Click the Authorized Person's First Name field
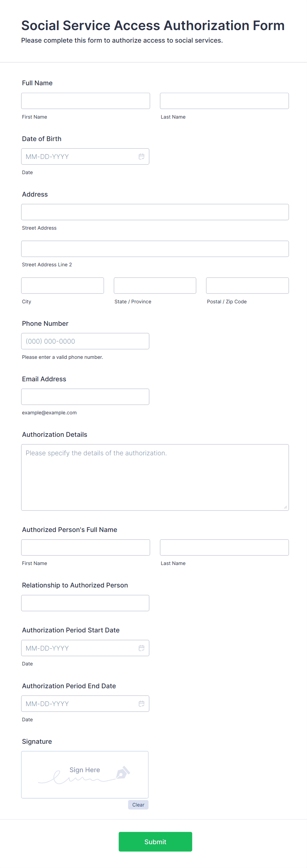The height and width of the screenshot is (868, 307). coord(85,547)
